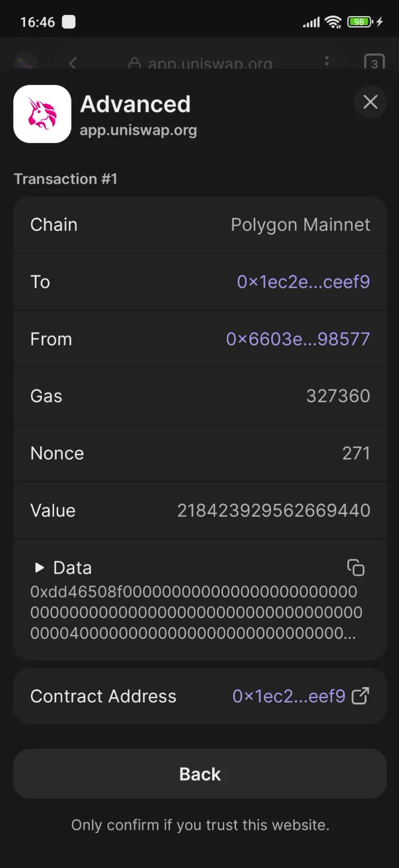The width and height of the screenshot is (399, 868).
Task: View the Contract Address 0x1ec2...eef9
Action: click(x=289, y=696)
